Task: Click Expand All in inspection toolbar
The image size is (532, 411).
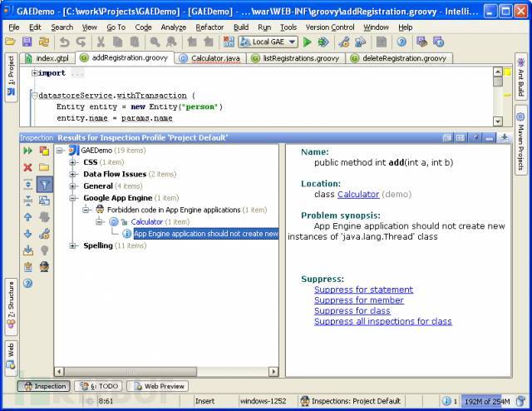Action: tap(27, 184)
